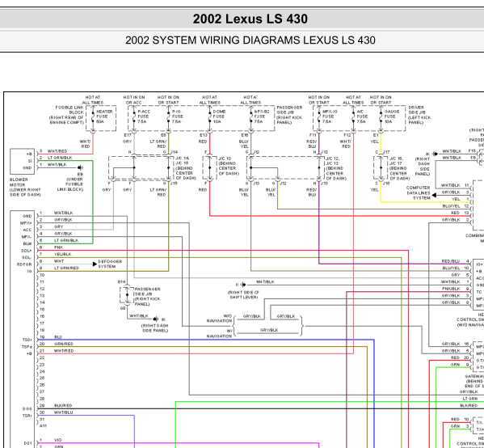Select the MPX+ terminal label

pyautogui.click(x=26, y=223)
